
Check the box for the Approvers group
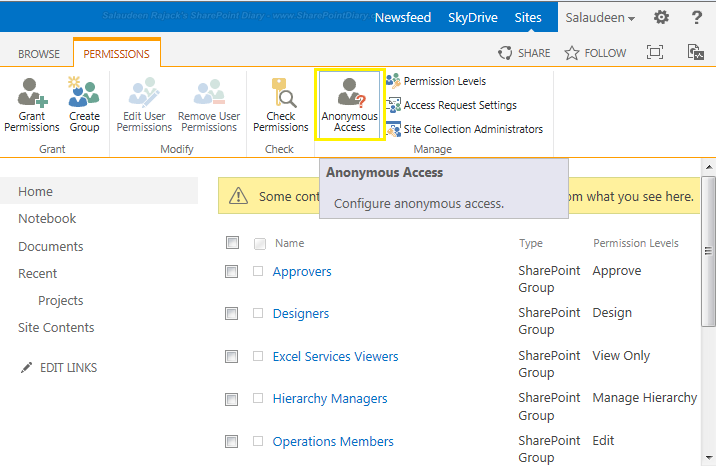pyautogui.click(x=232, y=271)
